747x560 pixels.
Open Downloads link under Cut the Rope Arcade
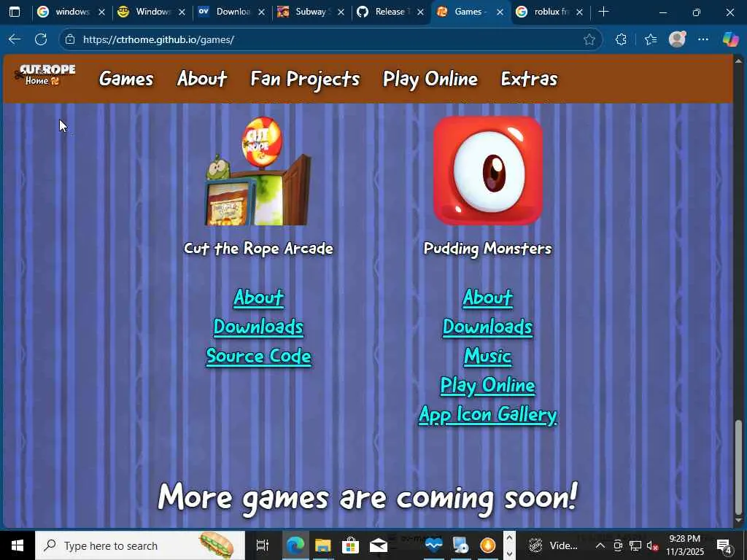click(258, 327)
